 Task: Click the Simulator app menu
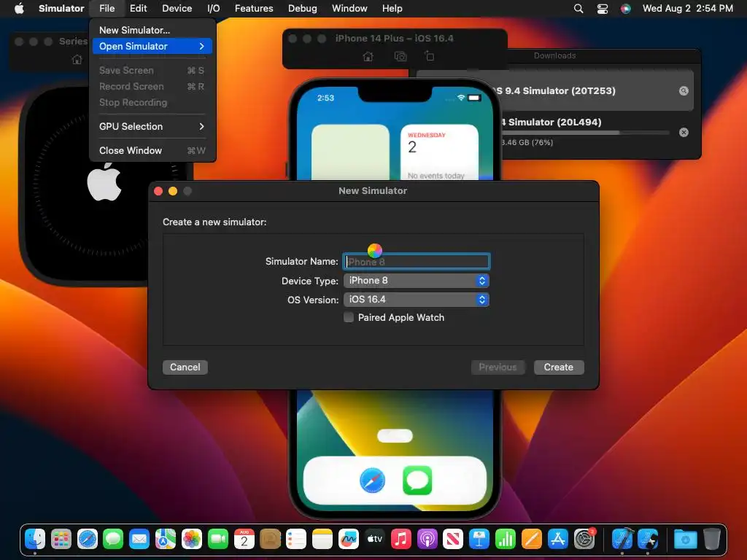pyautogui.click(x=61, y=9)
